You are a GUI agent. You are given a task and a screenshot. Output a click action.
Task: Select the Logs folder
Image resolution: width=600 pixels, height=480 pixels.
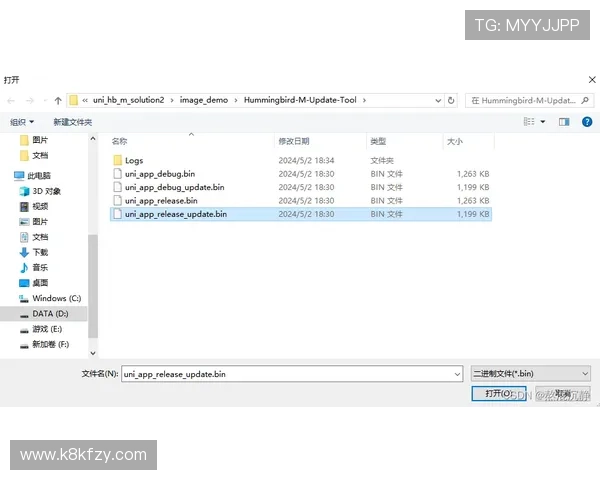click(x=133, y=160)
